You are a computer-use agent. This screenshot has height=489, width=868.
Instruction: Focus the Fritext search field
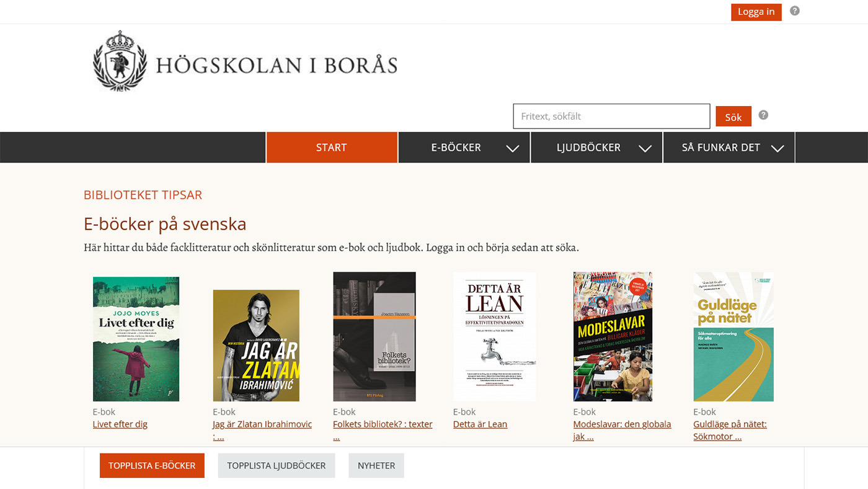tap(611, 116)
